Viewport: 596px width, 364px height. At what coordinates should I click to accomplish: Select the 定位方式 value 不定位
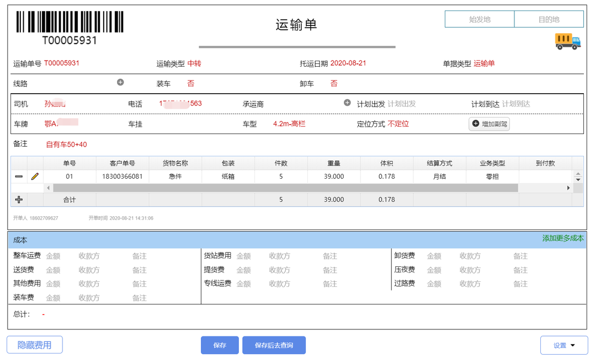tap(398, 124)
